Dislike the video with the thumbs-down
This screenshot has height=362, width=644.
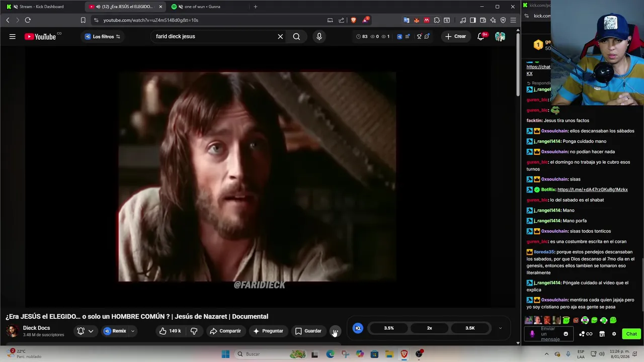[194, 331]
